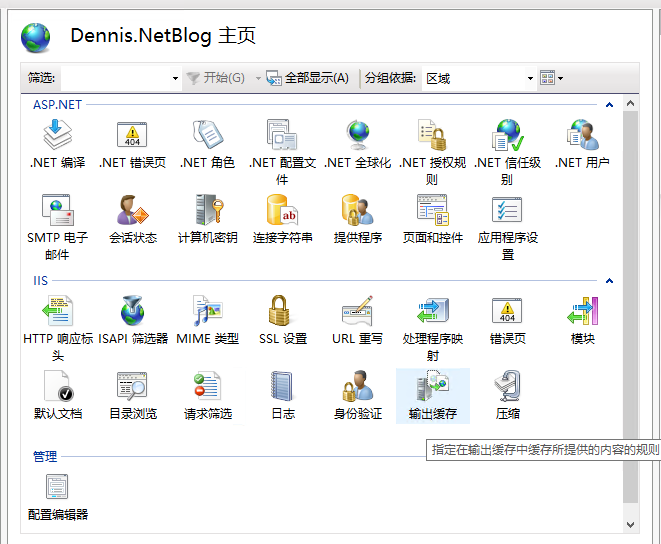The image size is (661, 544).
Task: Select the 输出缓存 feature
Action: [x=433, y=396]
